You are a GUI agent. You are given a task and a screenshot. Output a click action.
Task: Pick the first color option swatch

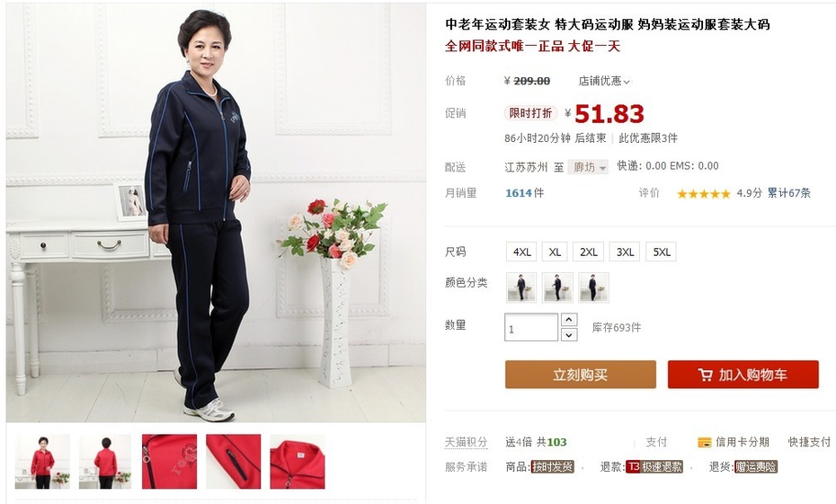[521, 287]
